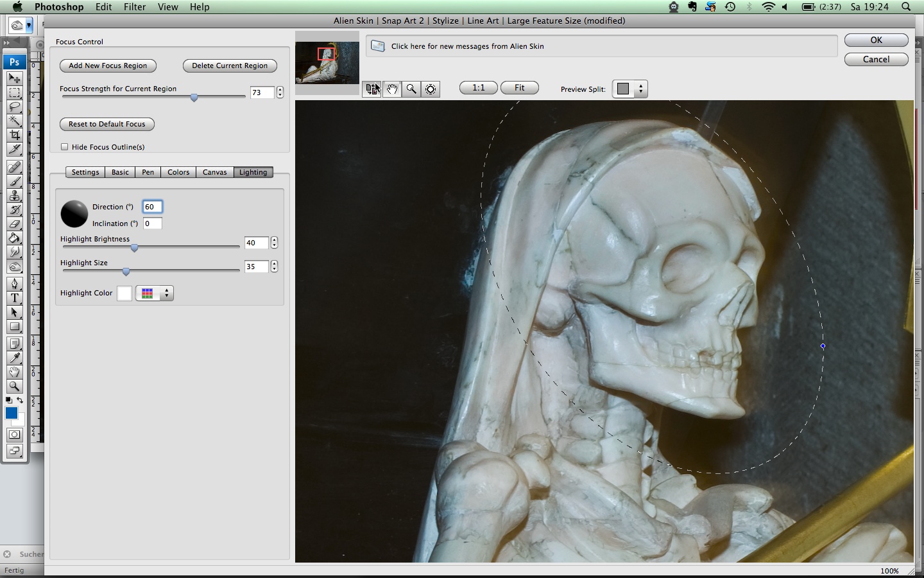
Task: Select the Eraser tool
Action: point(14,223)
